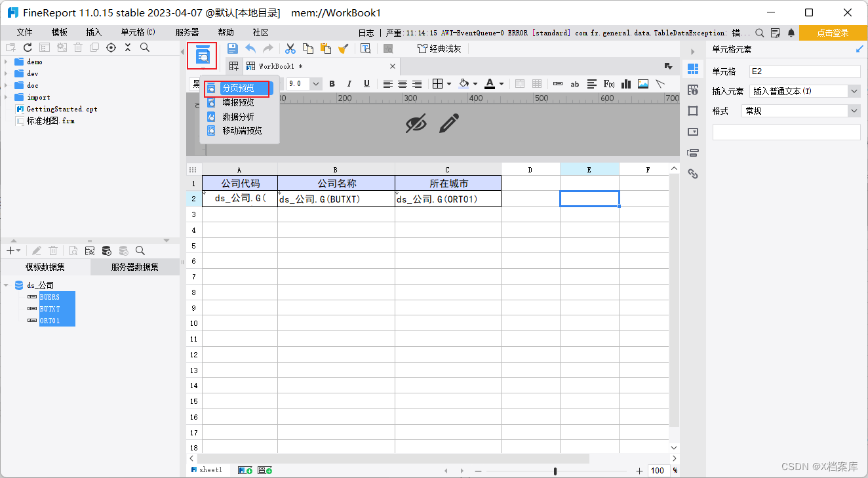
Task: Choose 移动端预览 option
Action: click(241, 130)
